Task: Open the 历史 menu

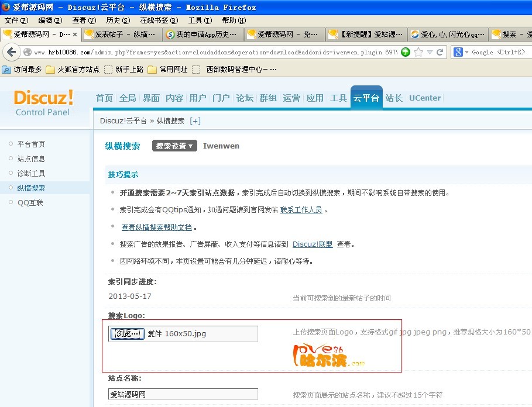Action: tap(118, 20)
